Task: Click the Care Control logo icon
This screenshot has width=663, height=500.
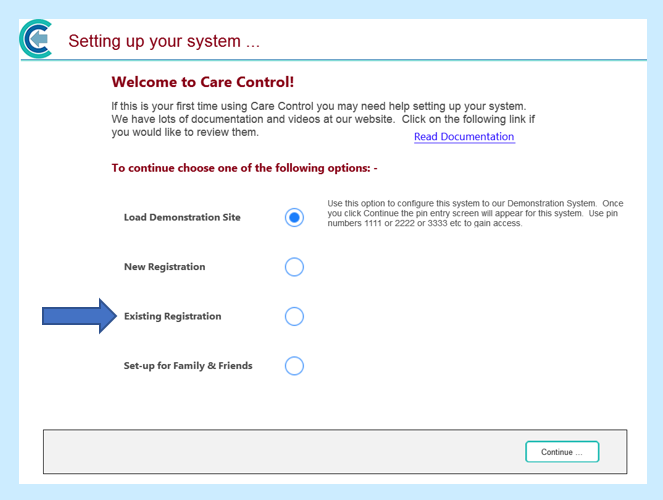Action: point(36,39)
